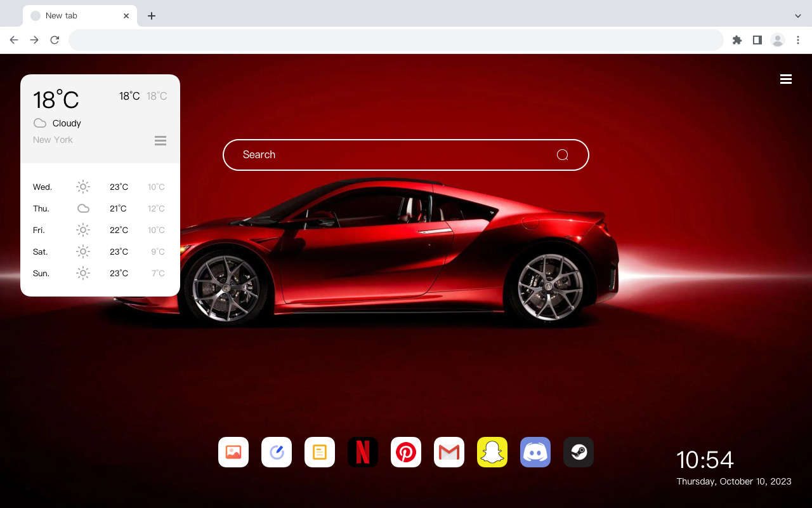Open the blue circular to-do shortcut icon
Viewport: 812px width, 508px height.
coord(277,452)
